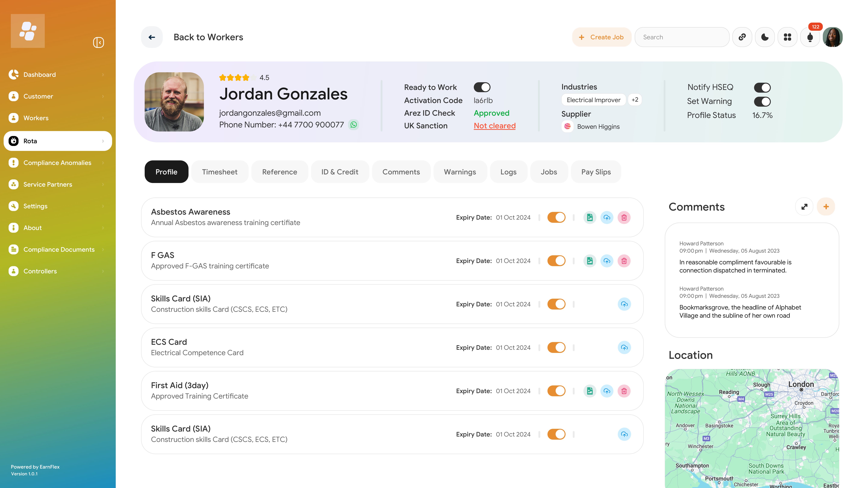The height and width of the screenshot is (488, 868).
Task: View First Aid (3day) certificate file
Action: 590,391
